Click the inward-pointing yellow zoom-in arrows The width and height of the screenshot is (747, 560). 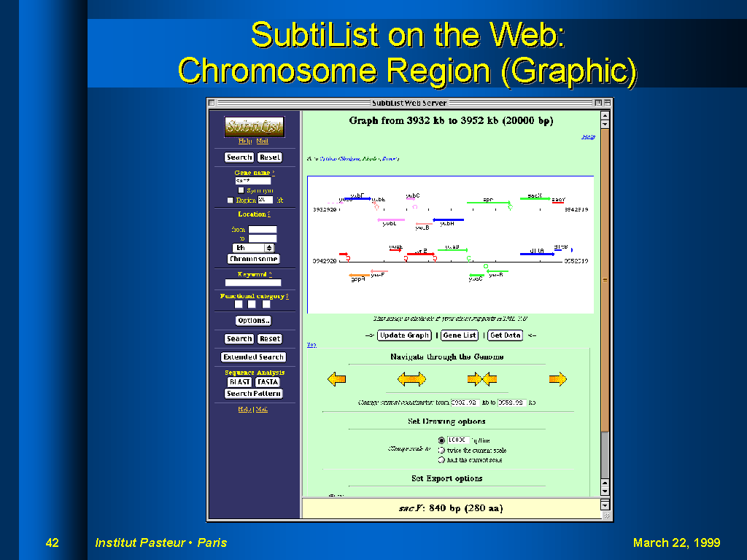(x=482, y=378)
